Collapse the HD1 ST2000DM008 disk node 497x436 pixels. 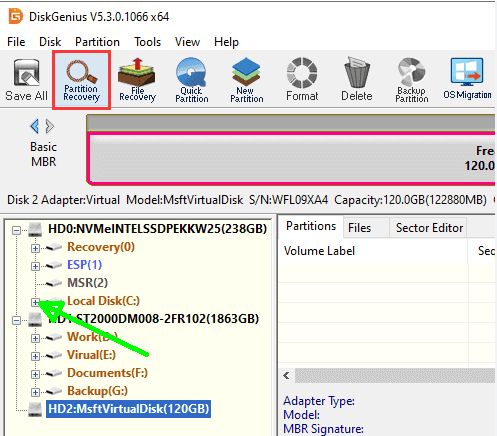(16, 320)
